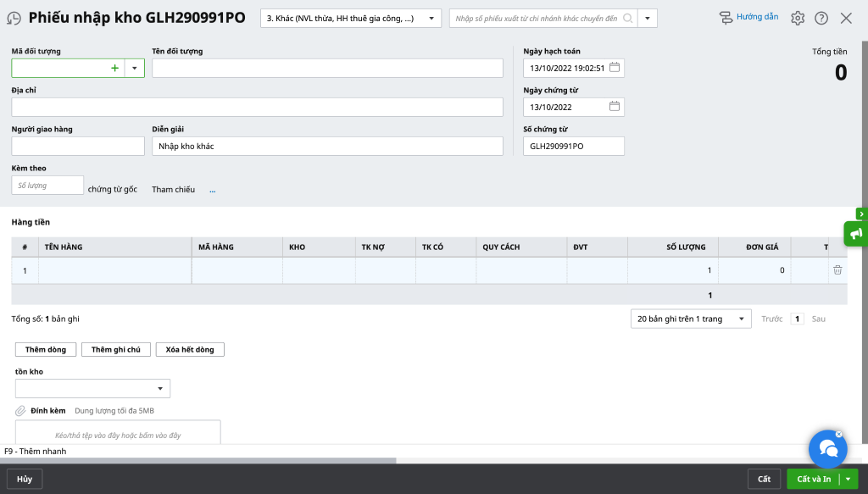
Task: Go to previous page with Trước
Action: point(771,319)
